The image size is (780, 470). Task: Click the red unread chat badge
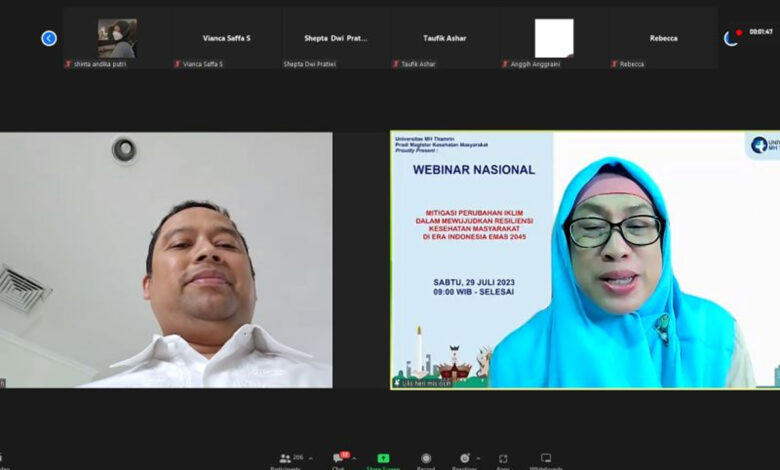(x=345, y=455)
